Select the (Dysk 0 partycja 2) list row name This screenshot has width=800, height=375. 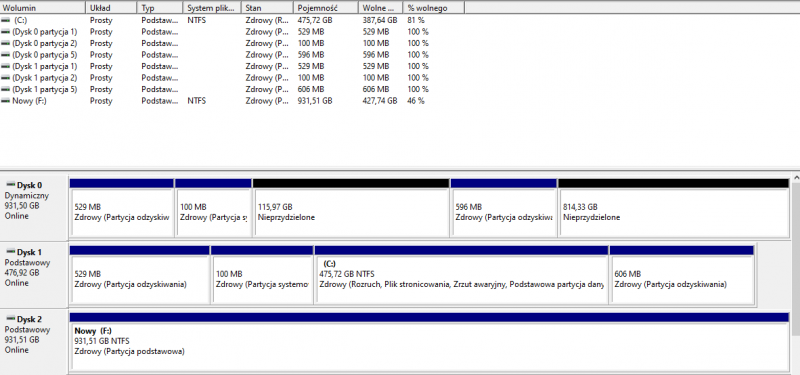point(44,43)
